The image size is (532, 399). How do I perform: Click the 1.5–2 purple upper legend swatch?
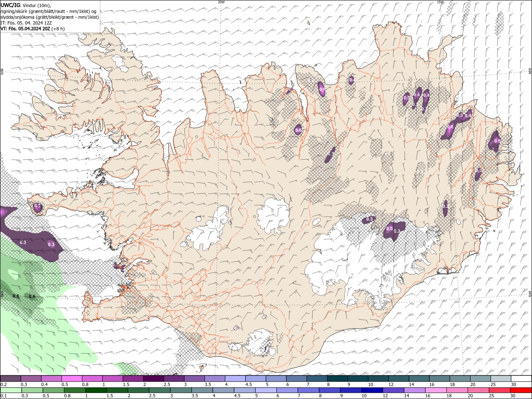133,379
